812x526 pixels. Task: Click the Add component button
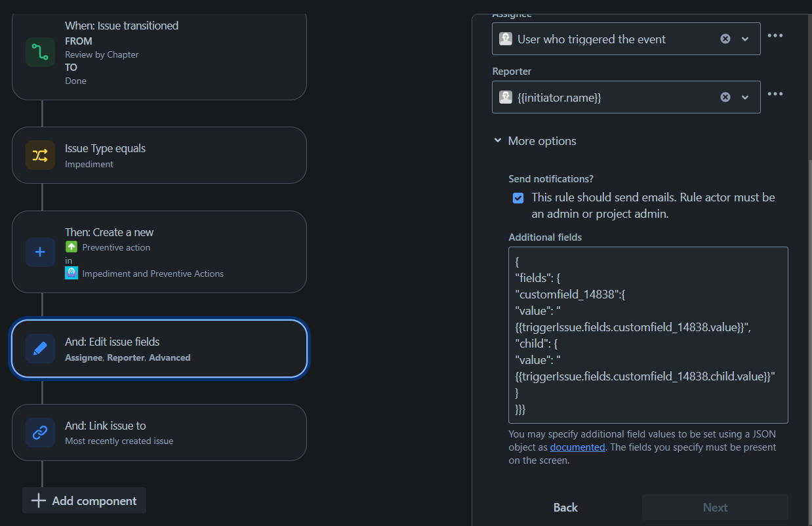(x=84, y=500)
